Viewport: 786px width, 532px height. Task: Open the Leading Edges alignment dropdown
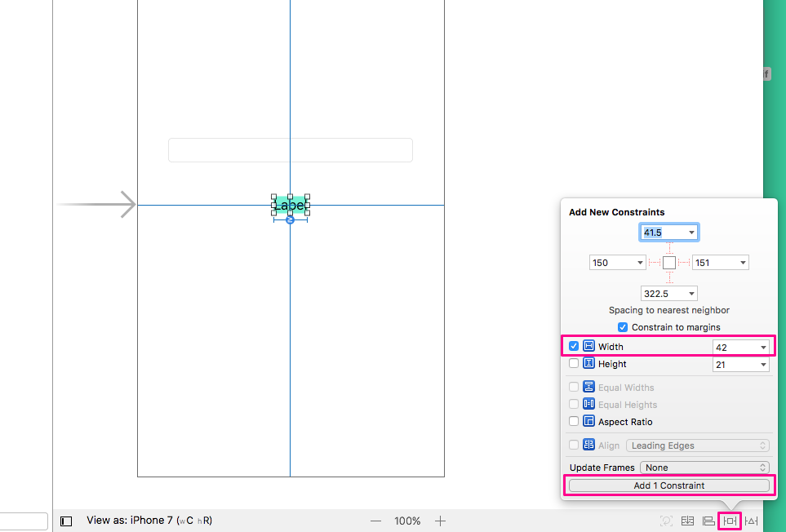(698, 445)
